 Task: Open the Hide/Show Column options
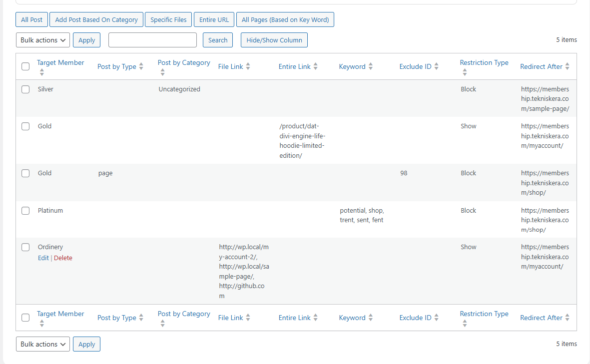274,40
